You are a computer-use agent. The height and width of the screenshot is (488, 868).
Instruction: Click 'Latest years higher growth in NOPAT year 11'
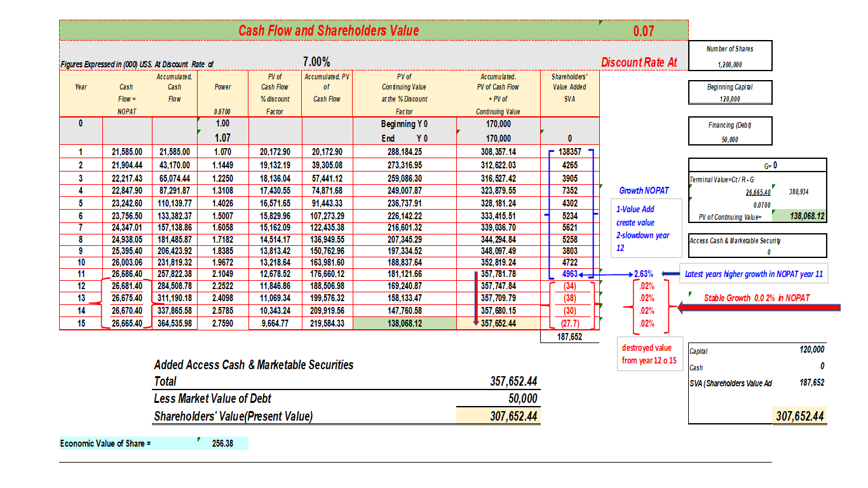coord(754,274)
